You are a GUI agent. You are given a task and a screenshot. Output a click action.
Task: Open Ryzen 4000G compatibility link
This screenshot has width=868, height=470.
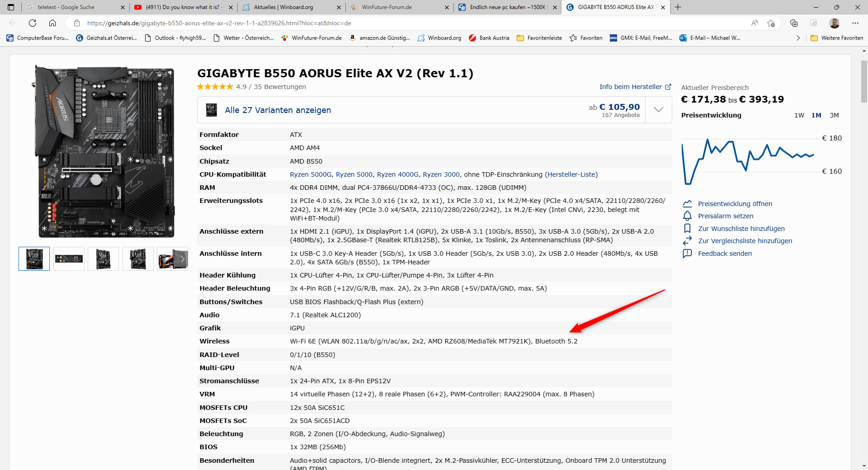pyautogui.click(x=398, y=174)
